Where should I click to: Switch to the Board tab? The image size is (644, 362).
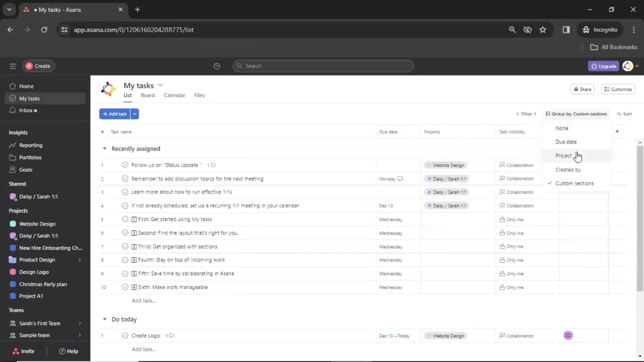148,95
